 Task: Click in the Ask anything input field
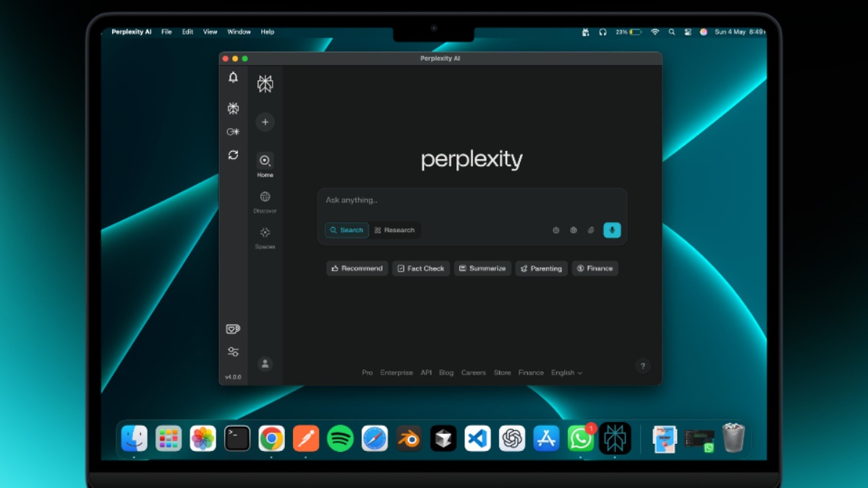472,200
